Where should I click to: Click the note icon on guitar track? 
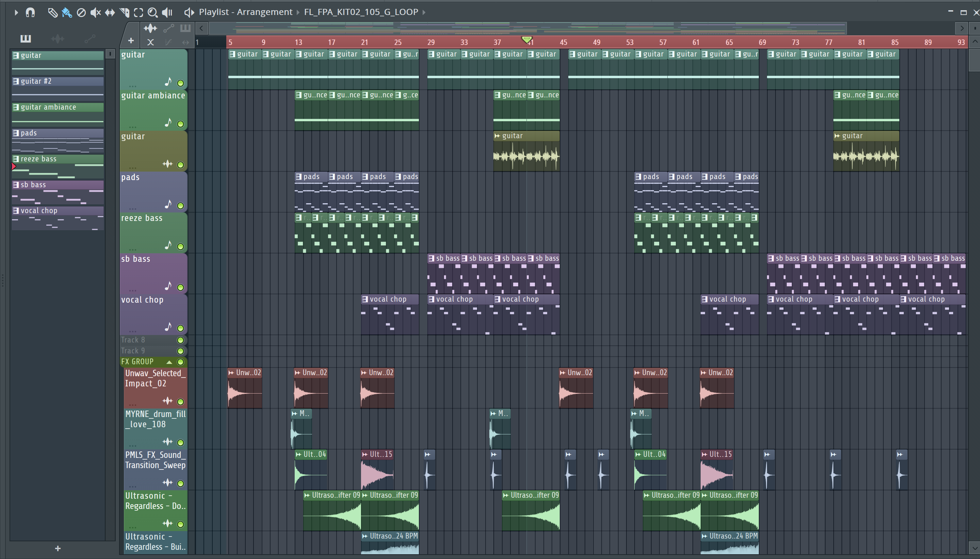(168, 82)
